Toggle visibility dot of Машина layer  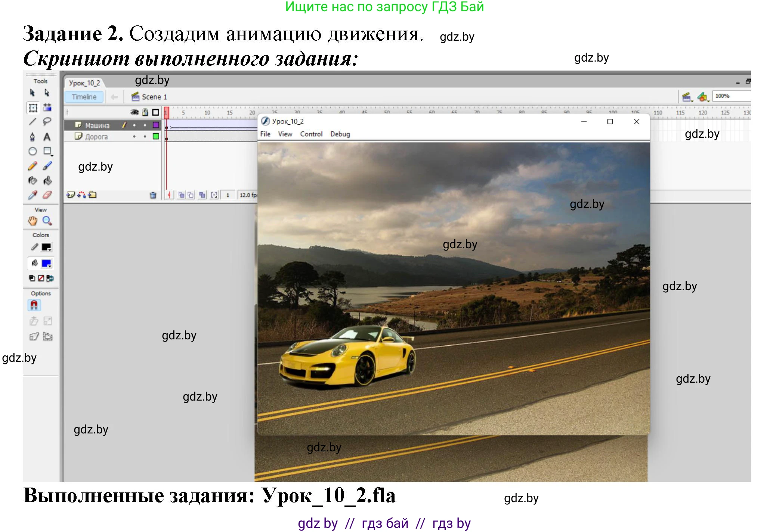(134, 125)
